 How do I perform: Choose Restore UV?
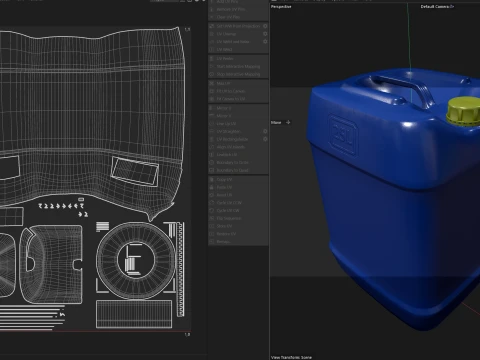pyautogui.click(x=238, y=234)
